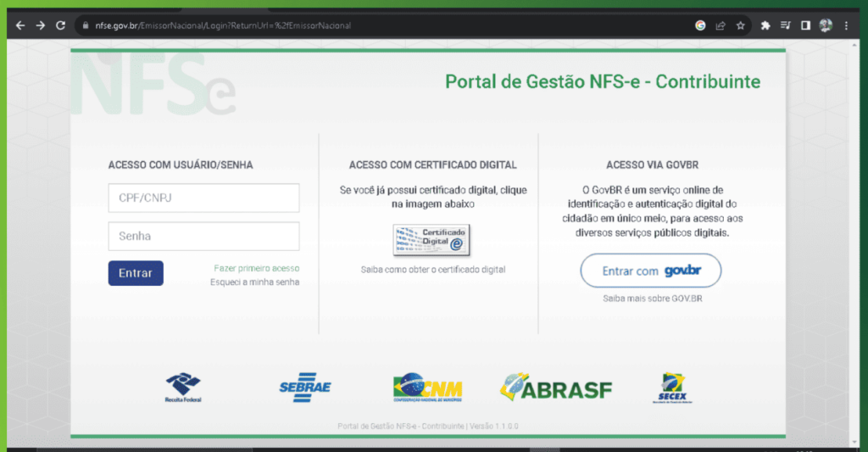Screen dimensions: 868x452
Task: Open Esqueci a minha senha link
Action: 254,282
